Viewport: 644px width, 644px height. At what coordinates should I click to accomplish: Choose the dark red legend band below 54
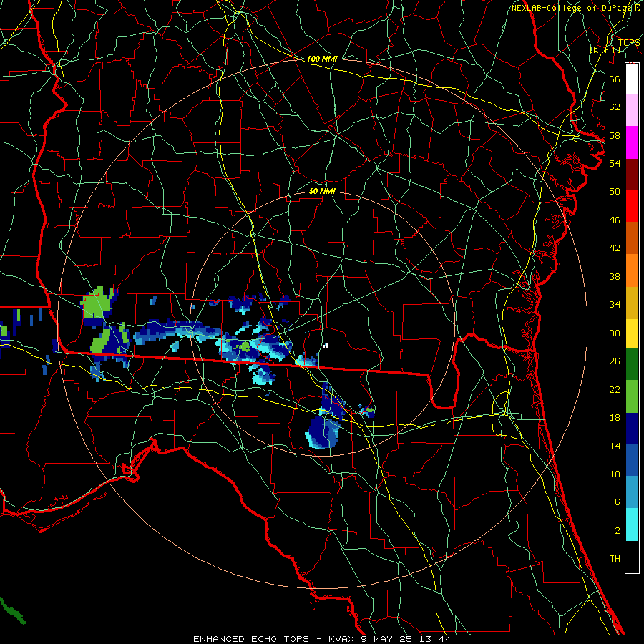click(632, 174)
